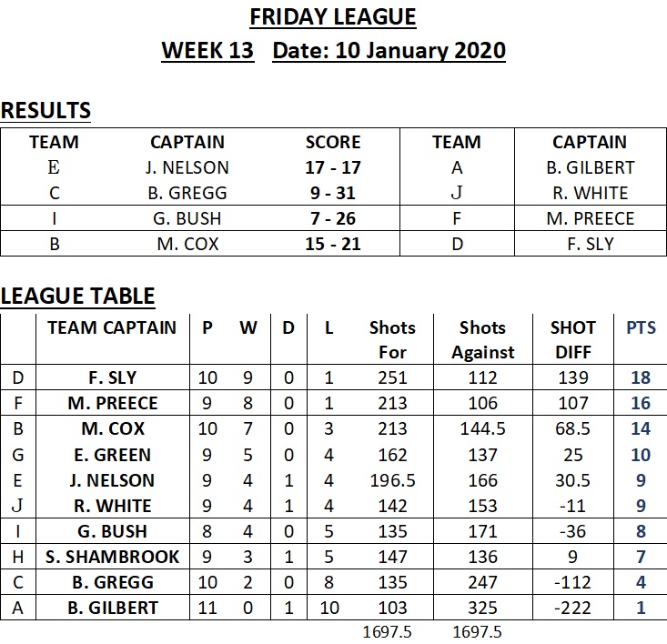Click B. GILBERT in results captain column
667x644 pixels.
point(591,167)
